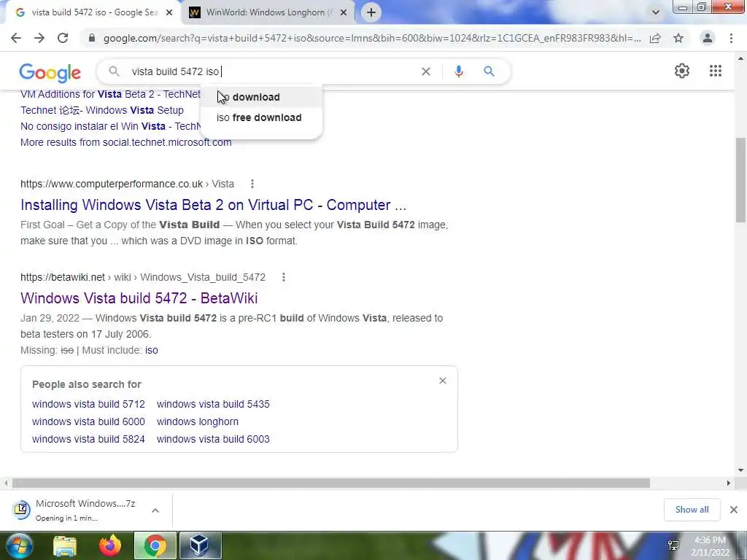Click the Google logo

(50, 72)
